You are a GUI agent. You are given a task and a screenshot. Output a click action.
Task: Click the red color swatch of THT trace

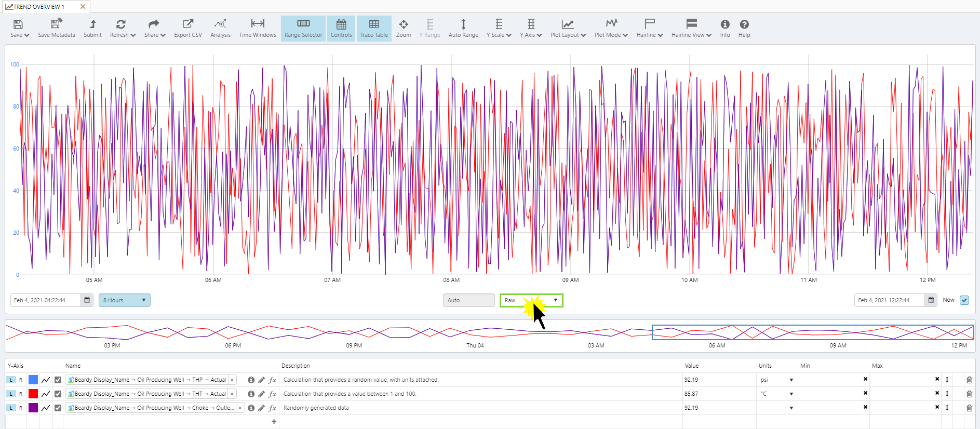pyautogui.click(x=33, y=394)
